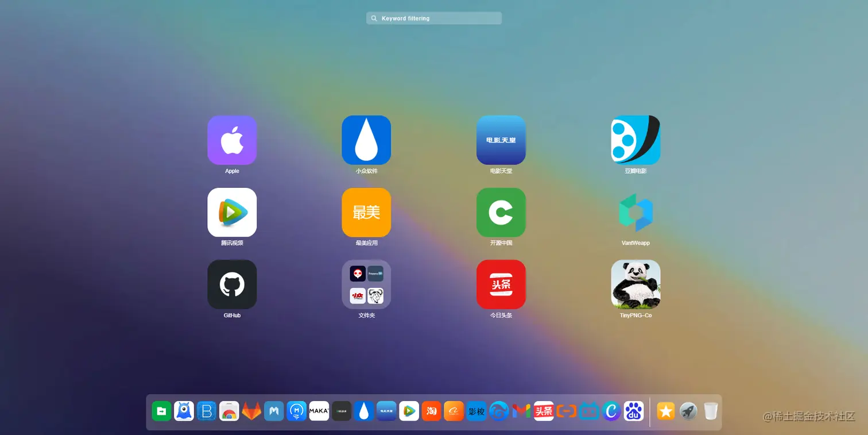This screenshot has width=868, height=435.
Task: Open the Alibaba orange dock icon
Action: (454, 411)
